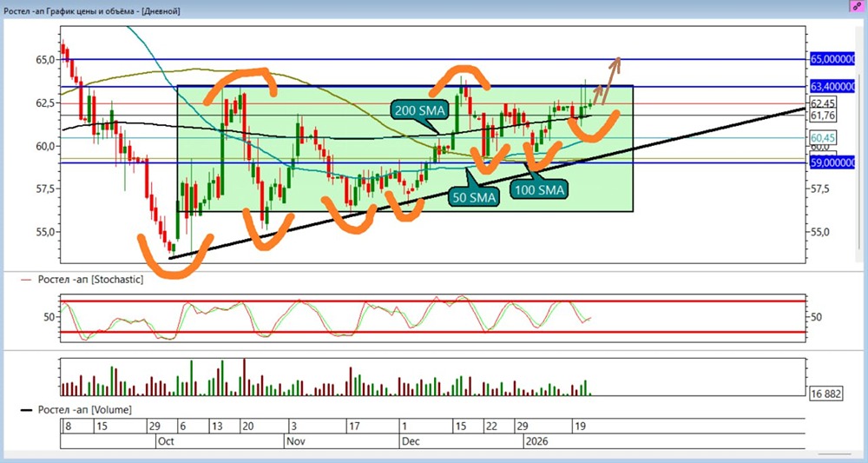This screenshot has height=463, width=868.
Task: Select the 59,000000 blue price level label
Action: coord(832,162)
